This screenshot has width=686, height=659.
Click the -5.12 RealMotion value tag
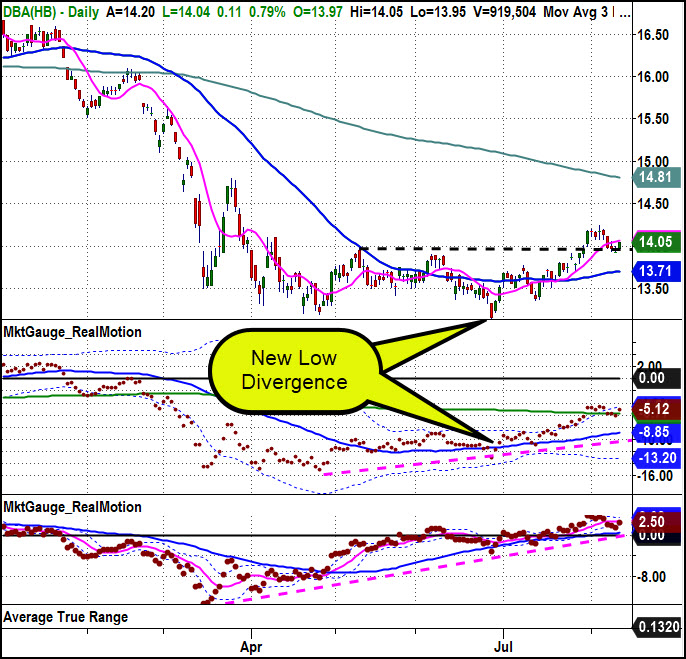[x=656, y=409]
